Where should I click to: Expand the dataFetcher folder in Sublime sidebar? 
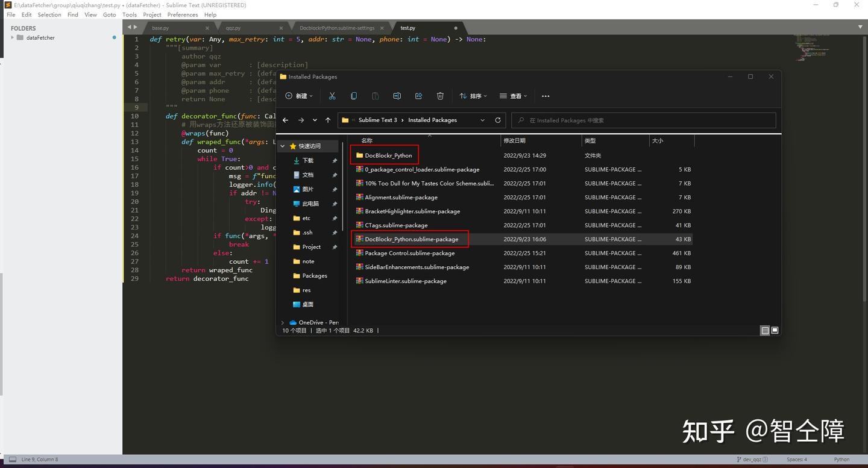coord(12,37)
